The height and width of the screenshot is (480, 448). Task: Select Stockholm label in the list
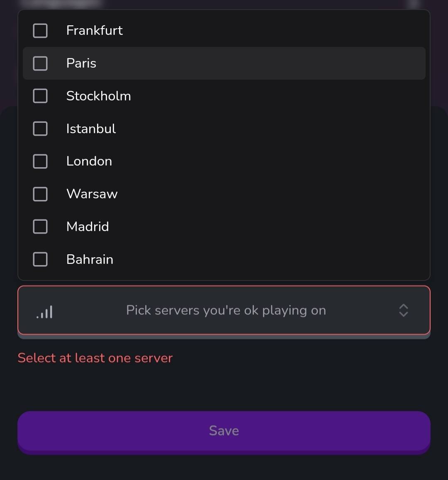coord(98,96)
